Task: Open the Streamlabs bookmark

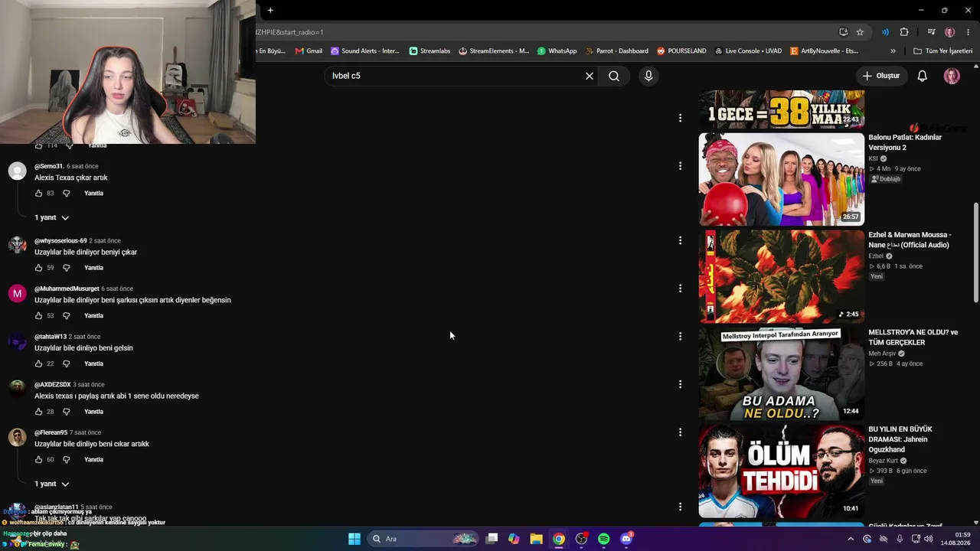Action: point(430,51)
